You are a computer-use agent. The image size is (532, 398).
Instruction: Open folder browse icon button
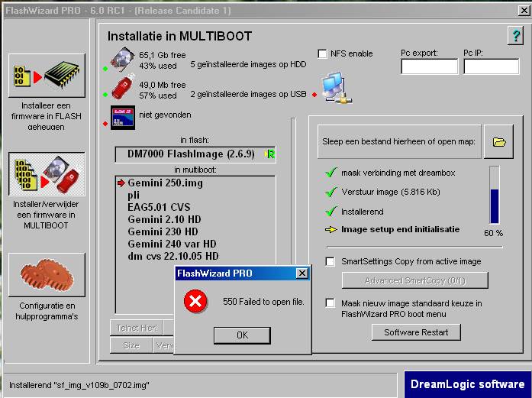coord(498,141)
